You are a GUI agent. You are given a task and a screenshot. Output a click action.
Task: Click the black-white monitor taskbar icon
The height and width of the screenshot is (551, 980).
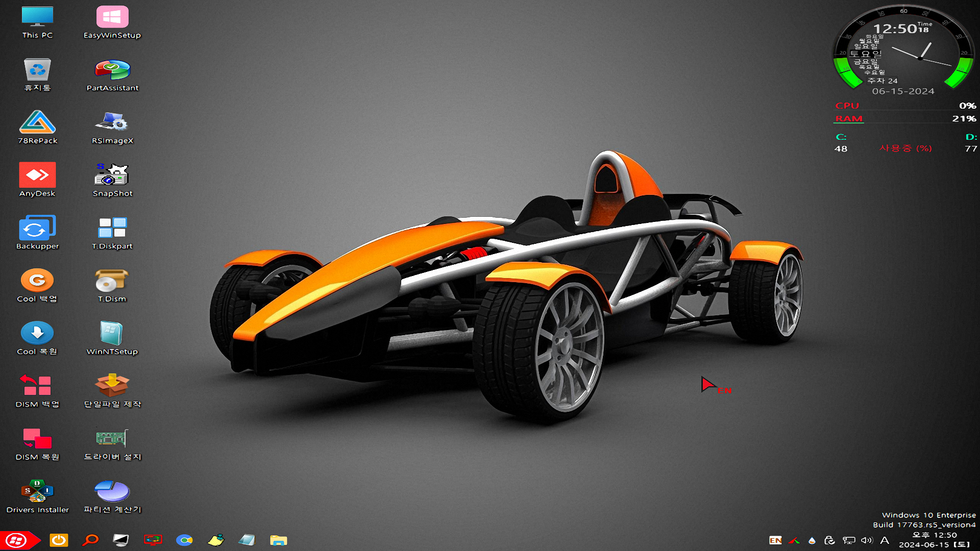[121, 540]
